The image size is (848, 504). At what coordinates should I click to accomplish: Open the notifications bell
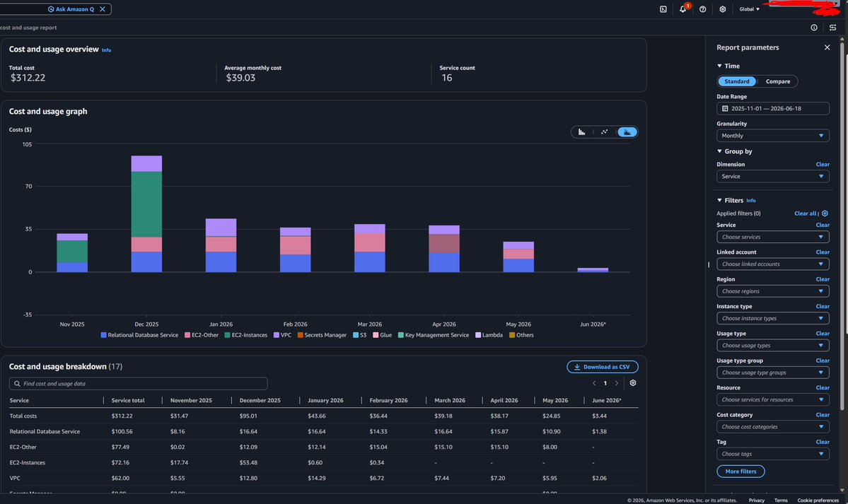click(683, 9)
